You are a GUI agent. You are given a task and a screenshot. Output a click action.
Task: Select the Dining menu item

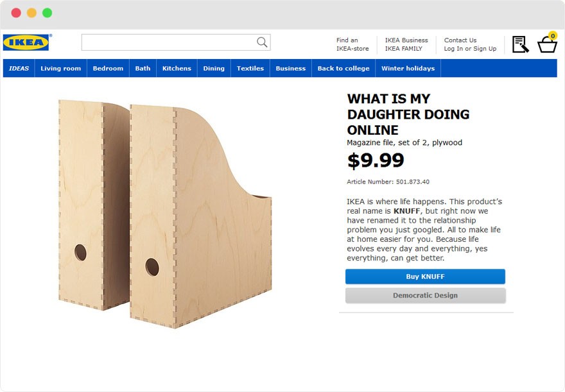pyautogui.click(x=214, y=69)
